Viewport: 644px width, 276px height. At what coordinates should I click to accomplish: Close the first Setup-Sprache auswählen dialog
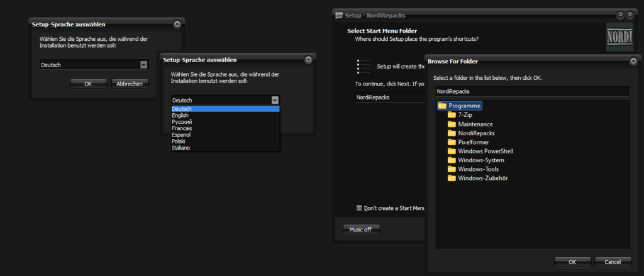tap(177, 25)
